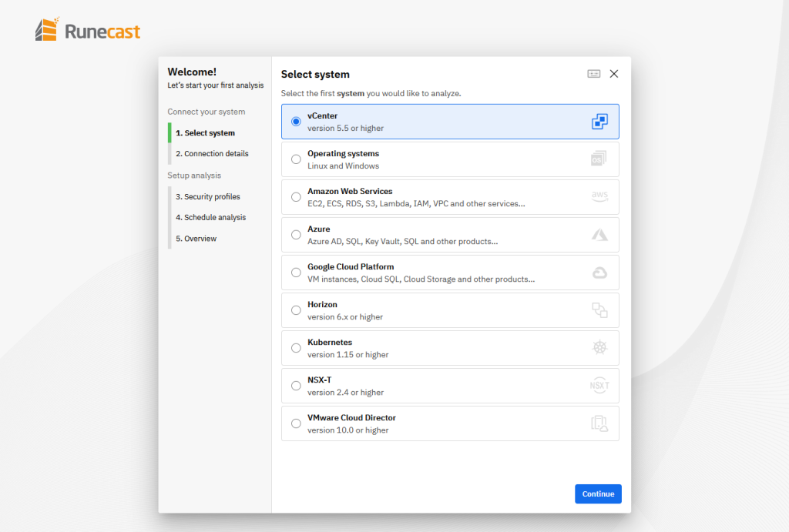Click the AWS logo icon
Viewport: 789px width, 532px height.
pos(599,196)
